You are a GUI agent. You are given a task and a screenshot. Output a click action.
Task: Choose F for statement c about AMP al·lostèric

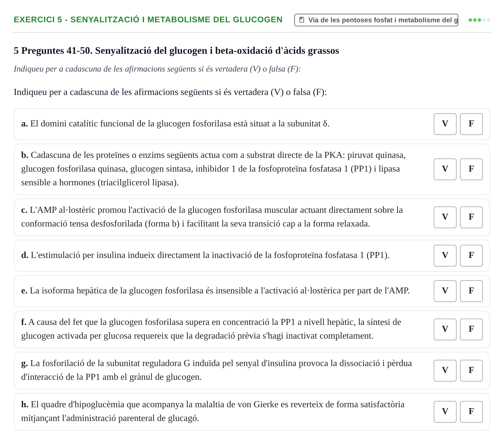(471, 217)
